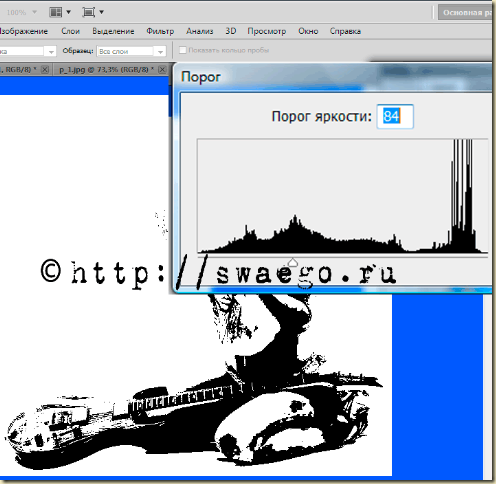Expand the screen mode dropdown arrow
Image resolution: width=496 pixels, height=484 pixels.
pyautogui.click(x=101, y=12)
